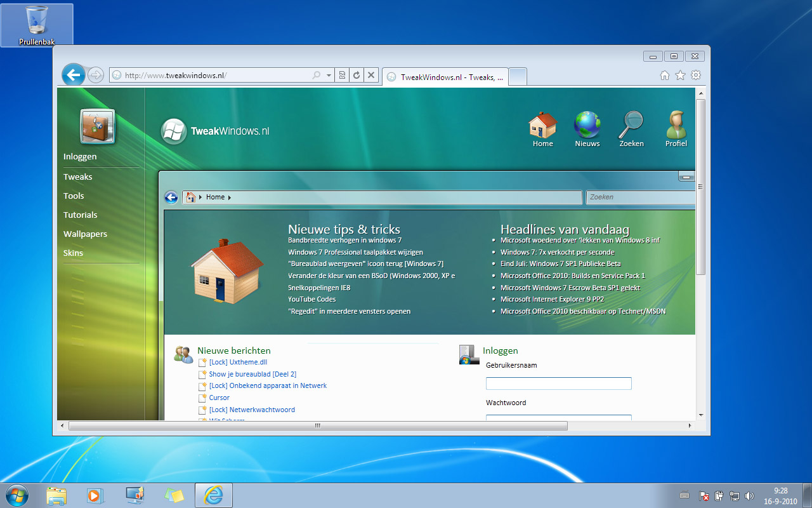Image resolution: width=812 pixels, height=508 pixels.
Task: Click the vertical scrollbar thumb of the page
Action: point(701,186)
